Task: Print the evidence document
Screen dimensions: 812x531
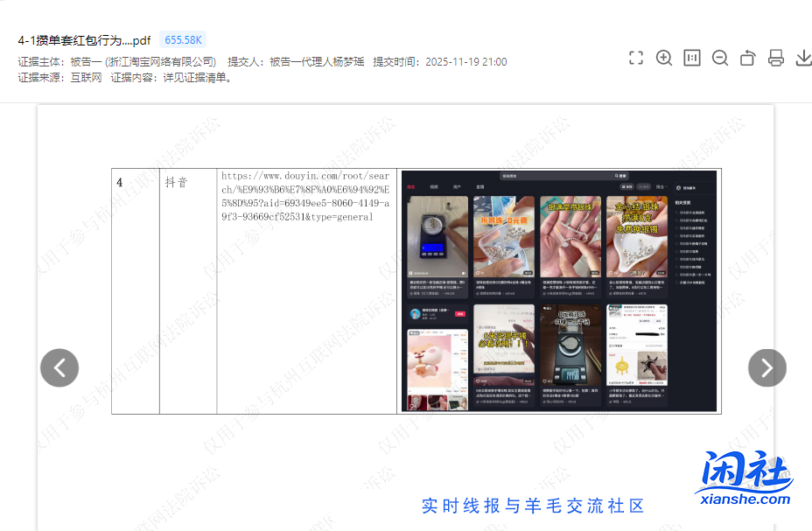Action: (x=776, y=58)
